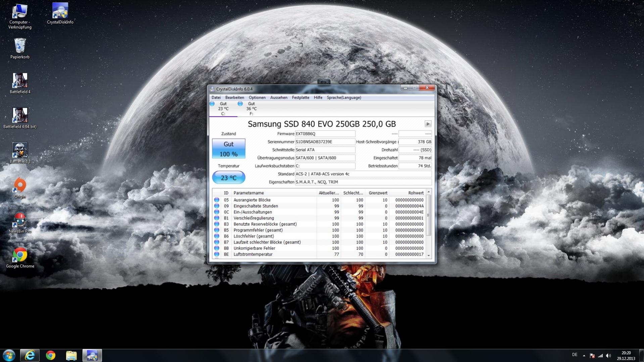Select the NewsBin Pro desktop icon

tap(20, 223)
